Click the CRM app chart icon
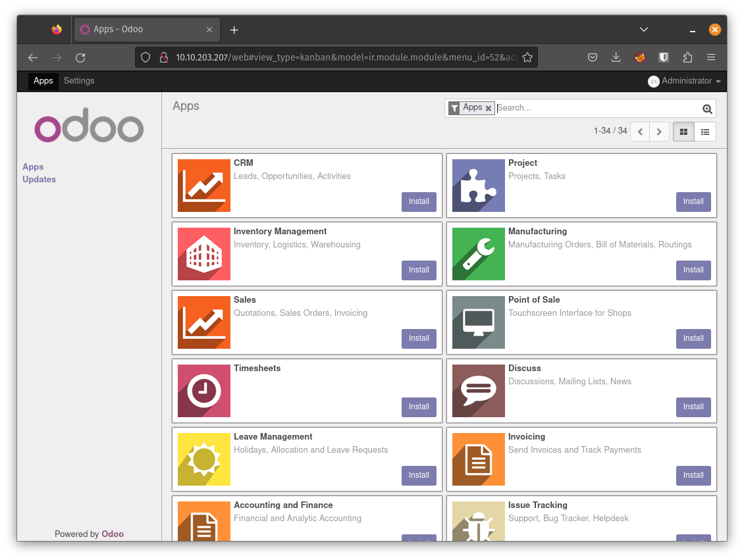Viewport: 744px width, 560px height. (204, 186)
